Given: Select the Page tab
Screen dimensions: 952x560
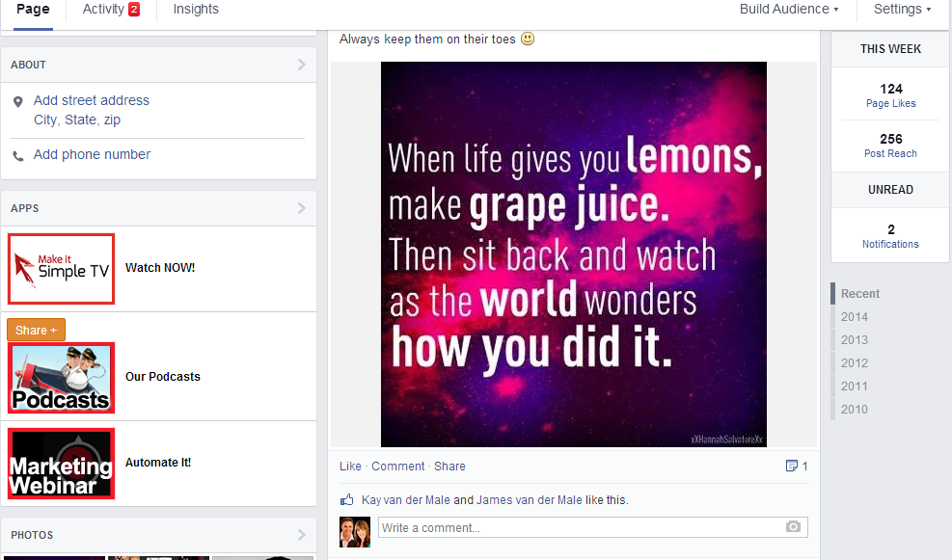Looking at the screenshot, I should tap(33, 9).
